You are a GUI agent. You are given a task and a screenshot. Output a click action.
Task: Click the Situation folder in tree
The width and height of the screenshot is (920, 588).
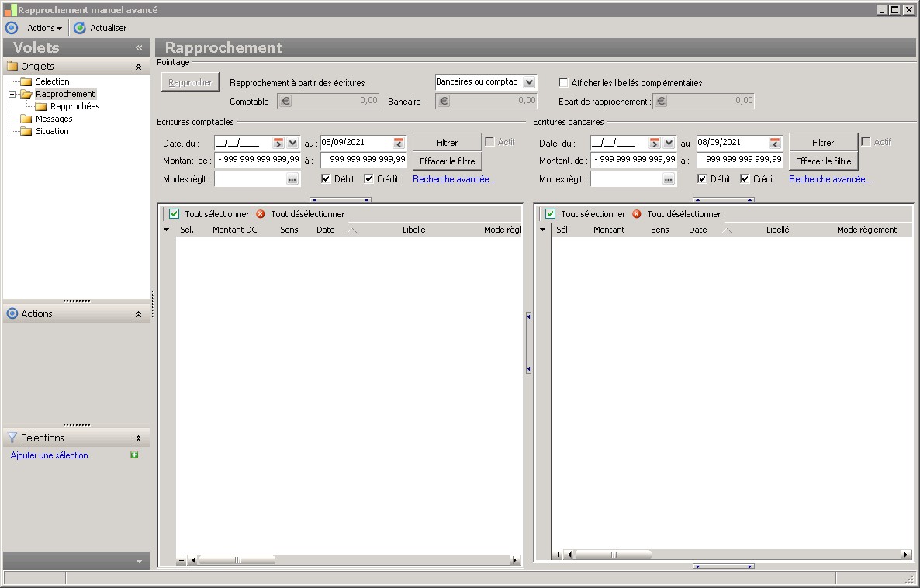[x=52, y=131]
